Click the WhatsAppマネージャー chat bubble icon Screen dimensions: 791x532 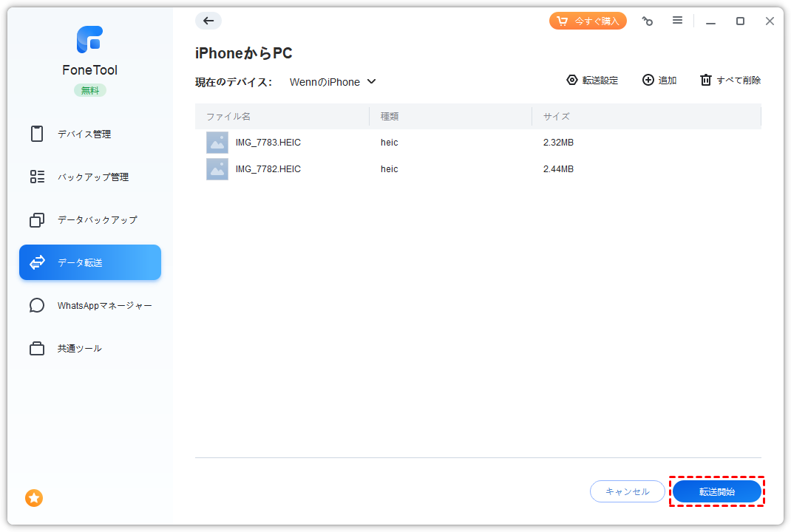coord(37,305)
